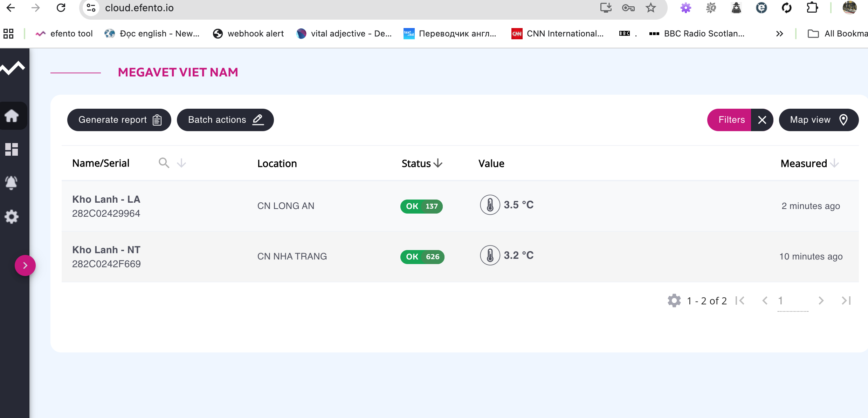Select CN NHA TRANG location text
Screen dimensions: 868x418
[x=292, y=256]
